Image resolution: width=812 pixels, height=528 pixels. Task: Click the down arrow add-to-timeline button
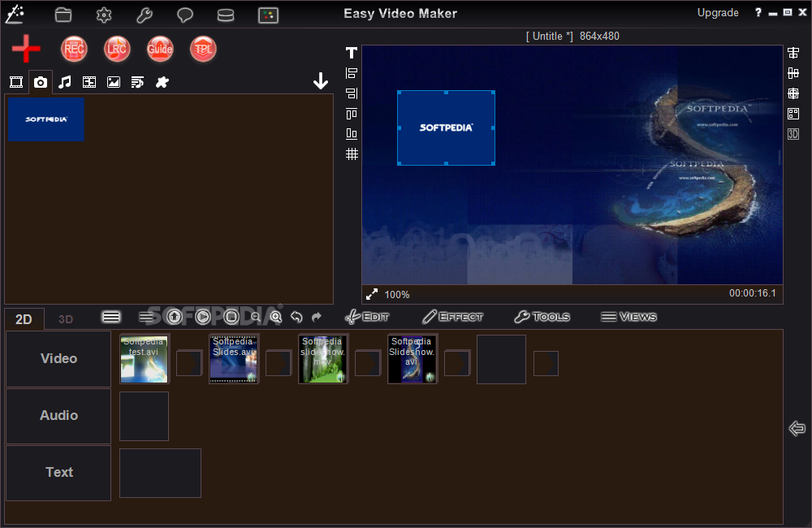coord(321,81)
